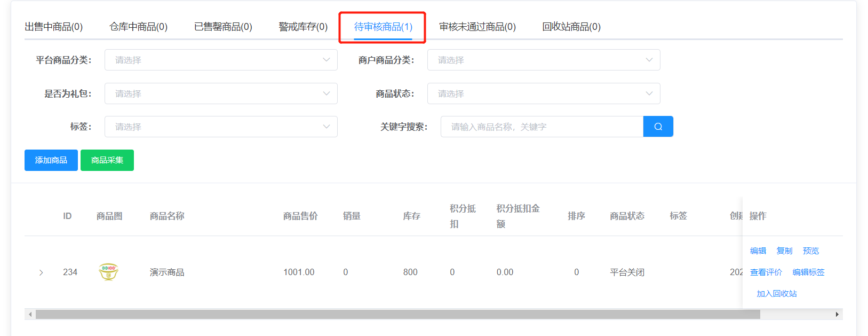Expand row 234 with the chevron

click(x=41, y=272)
